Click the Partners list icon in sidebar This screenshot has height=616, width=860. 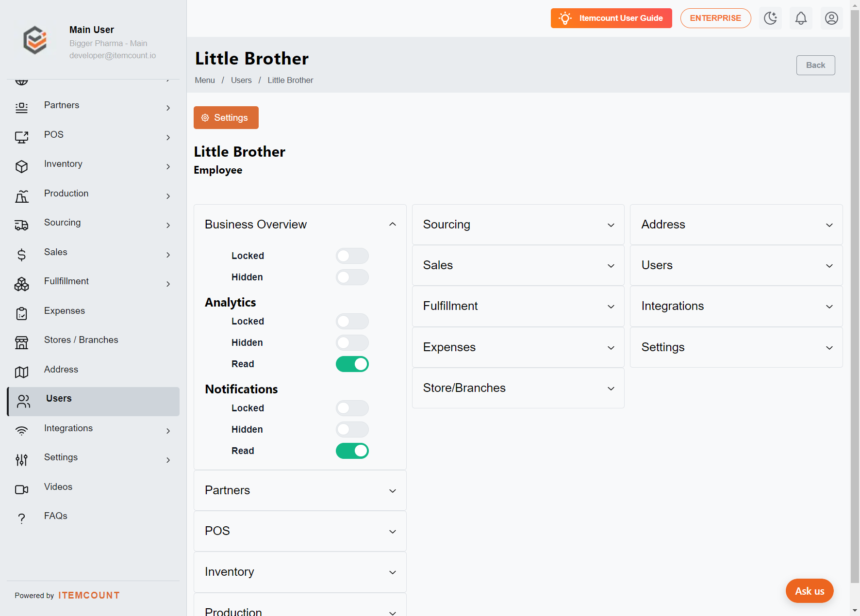(x=22, y=108)
